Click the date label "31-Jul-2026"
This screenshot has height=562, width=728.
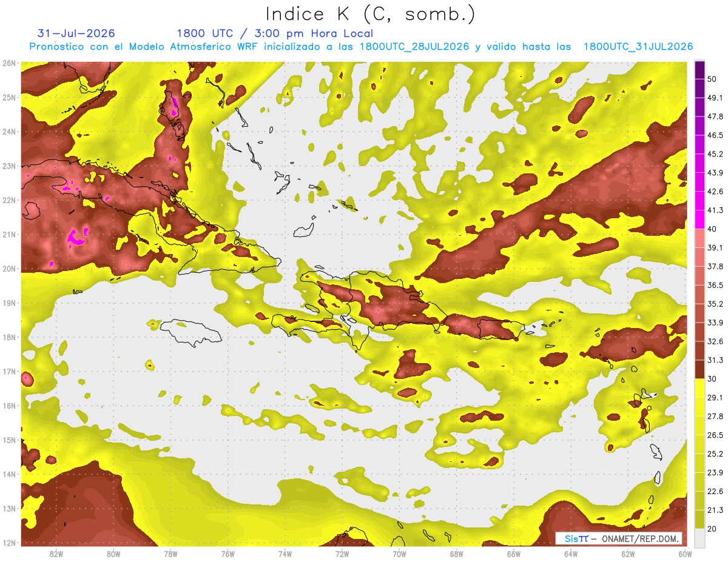pyautogui.click(x=76, y=33)
